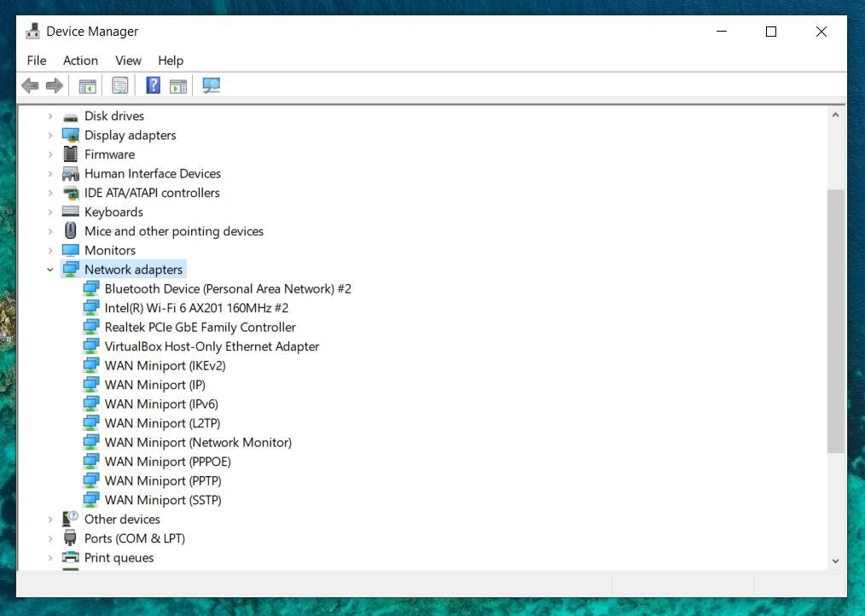The width and height of the screenshot is (865, 616).
Task: Expand IDE ATA/ATAPI controllers category
Action: click(x=50, y=193)
